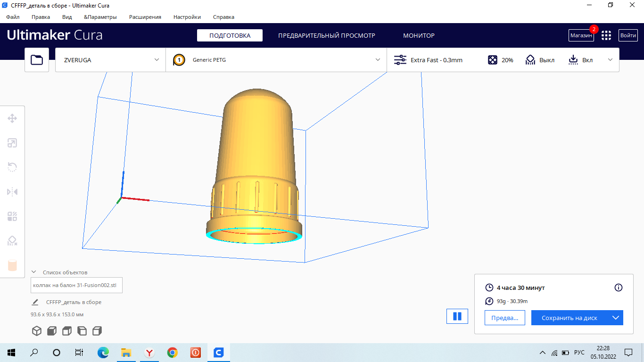Open the Расширения menu
The image size is (644, 362).
point(145,17)
